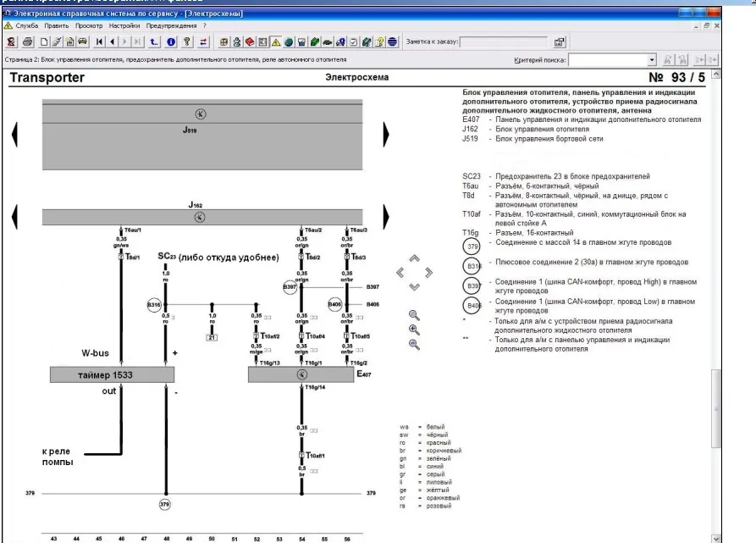
Task: Click the 'W-bus' label in diagram
Action: pos(95,353)
